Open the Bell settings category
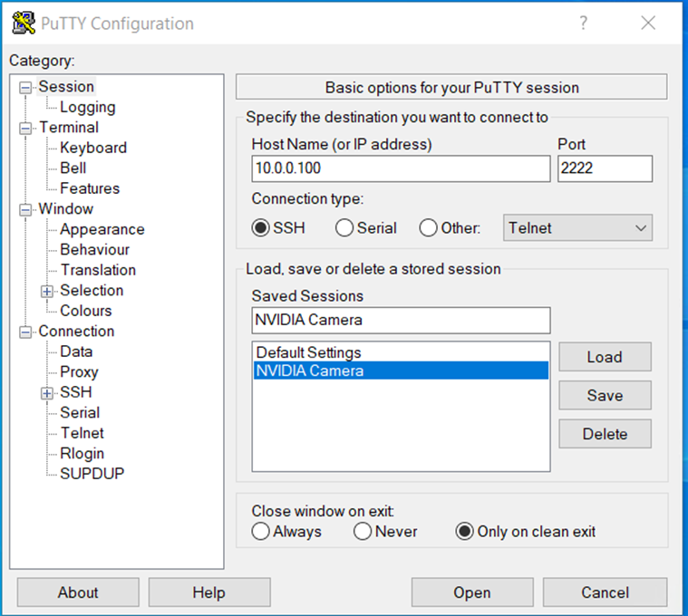 73,168
